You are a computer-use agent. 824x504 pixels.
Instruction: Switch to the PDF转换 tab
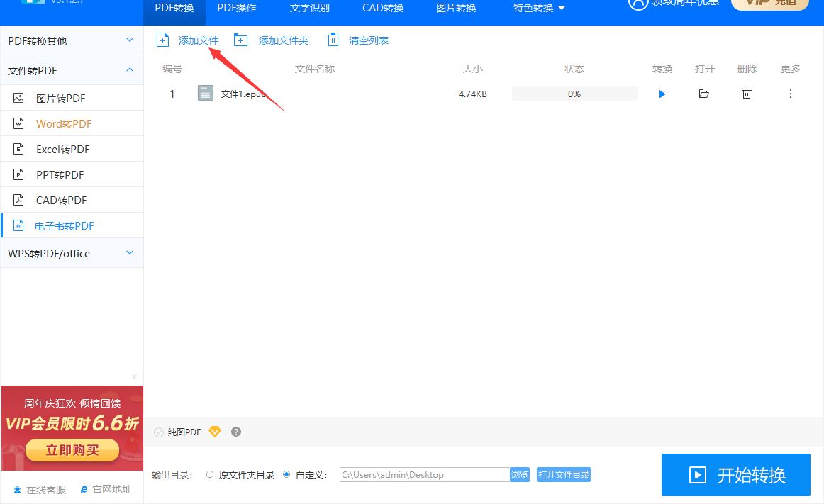174,8
